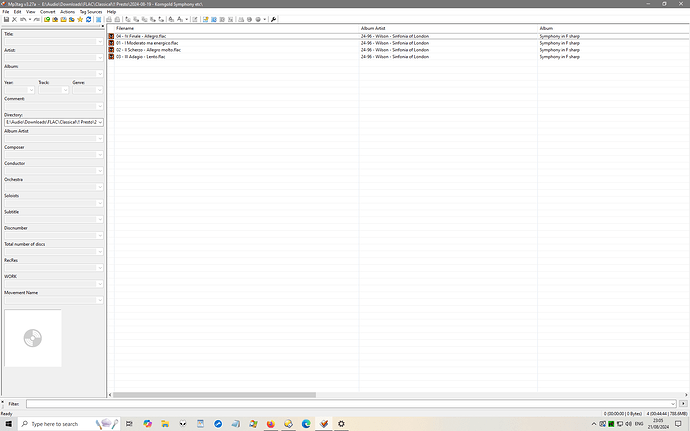The width and height of the screenshot is (690, 431).
Task: Open the notification center icon
Action: (x=678, y=424)
